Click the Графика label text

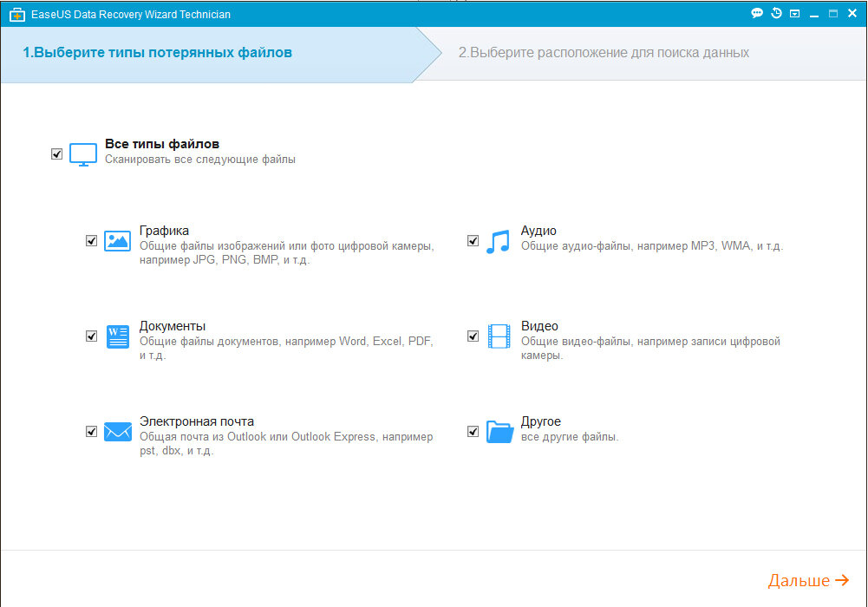(164, 231)
